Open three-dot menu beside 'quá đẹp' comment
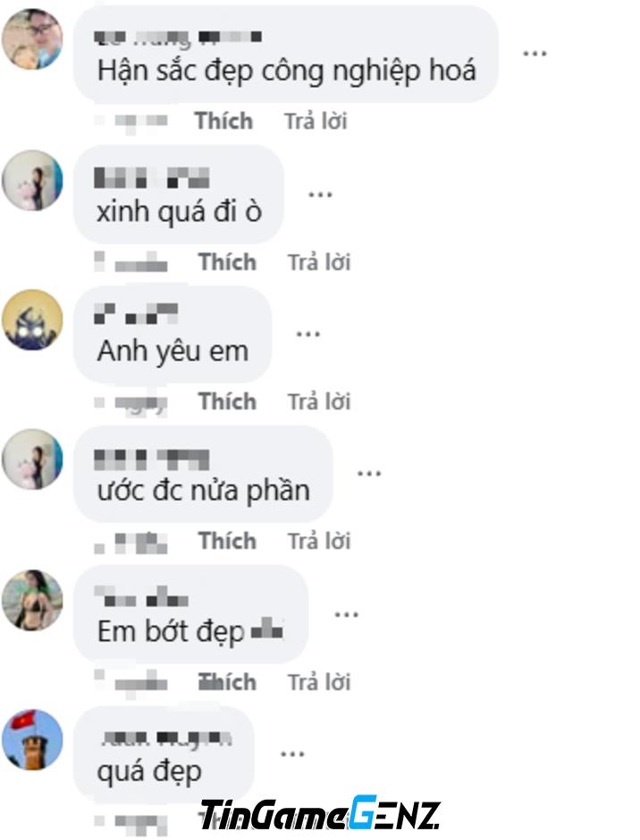 coord(292,754)
